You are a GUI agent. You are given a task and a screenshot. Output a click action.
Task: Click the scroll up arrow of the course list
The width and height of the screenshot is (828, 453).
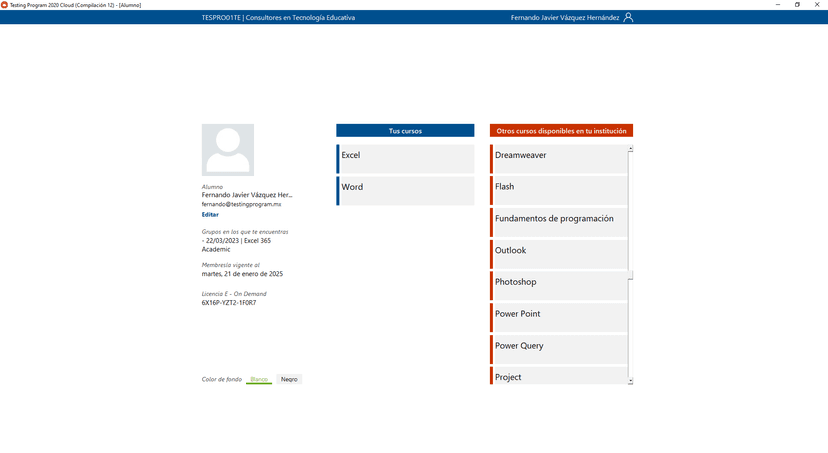coord(631,149)
